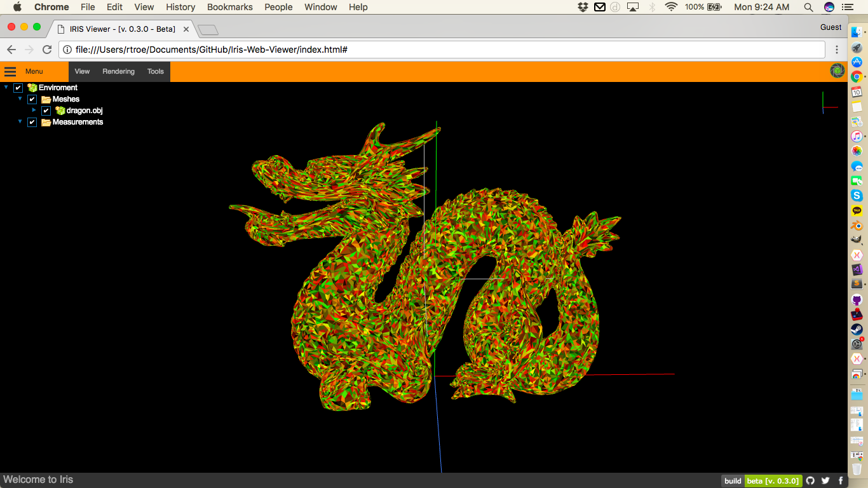The height and width of the screenshot is (488, 868).
Task: Disable the Measurements checkbox
Action: [x=32, y=121]
